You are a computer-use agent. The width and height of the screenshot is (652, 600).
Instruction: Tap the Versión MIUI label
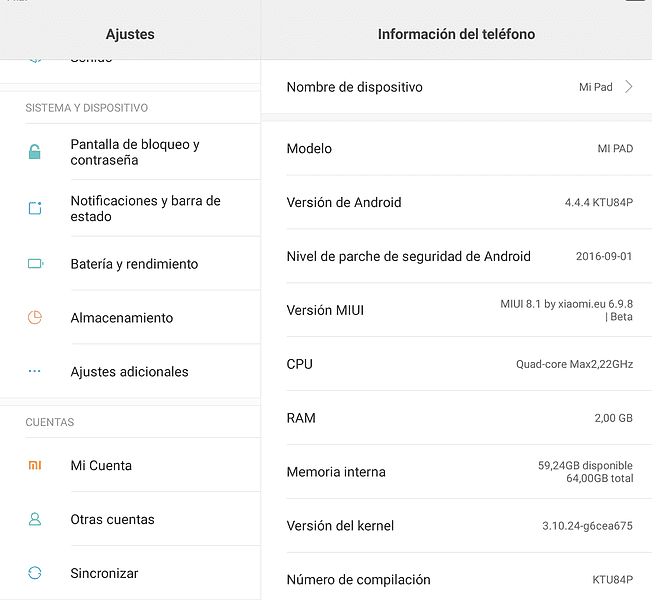tap(325, 310)
